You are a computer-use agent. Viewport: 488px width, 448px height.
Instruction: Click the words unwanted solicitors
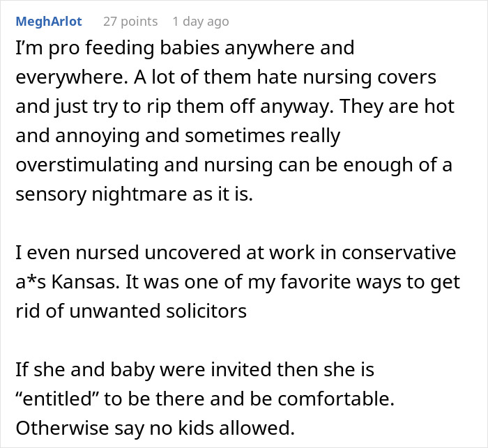click(158, 311)
